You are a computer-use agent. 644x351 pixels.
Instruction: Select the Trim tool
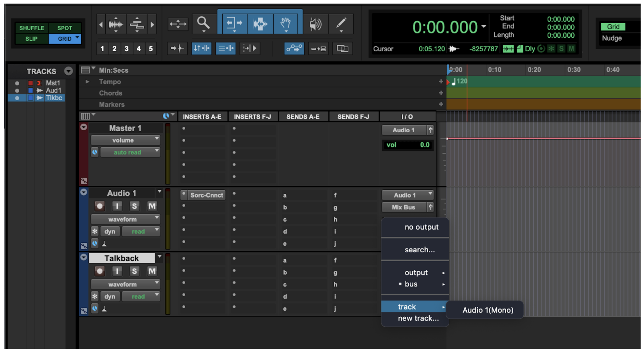[x=234, y=24]
